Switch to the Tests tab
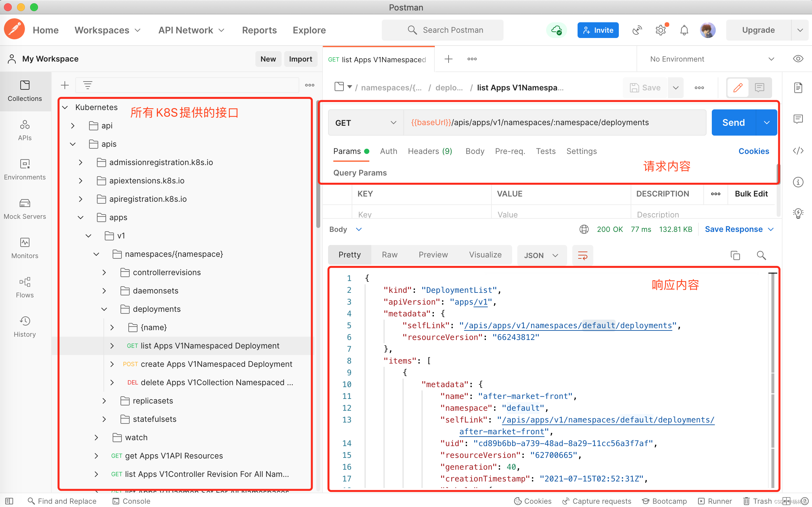Viewport: 812px width, 507px height. coord(545,151)
